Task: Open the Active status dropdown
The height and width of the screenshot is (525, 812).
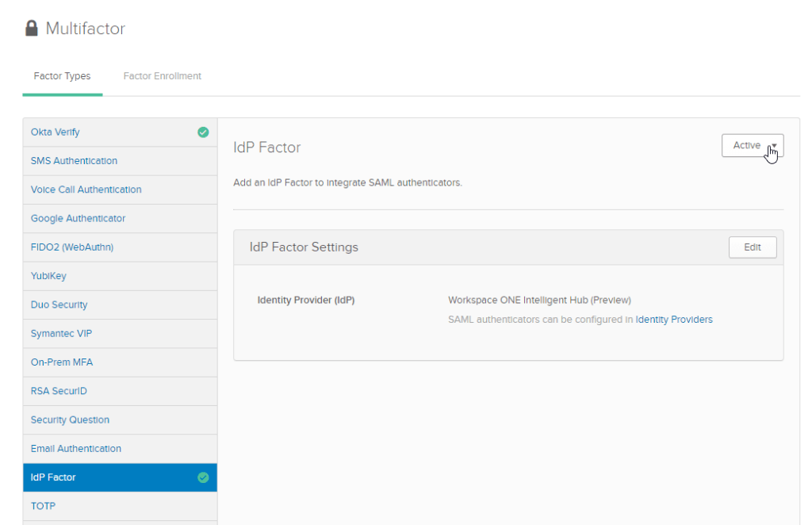Action: pyautogui.click(x=752, y=146)
